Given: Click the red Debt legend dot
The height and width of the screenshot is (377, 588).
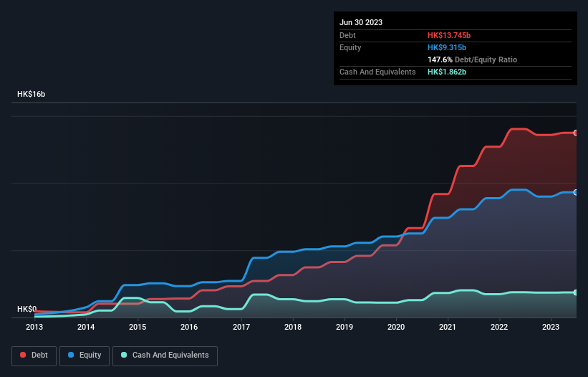Looking at the screenshot, I should [23, 355].
